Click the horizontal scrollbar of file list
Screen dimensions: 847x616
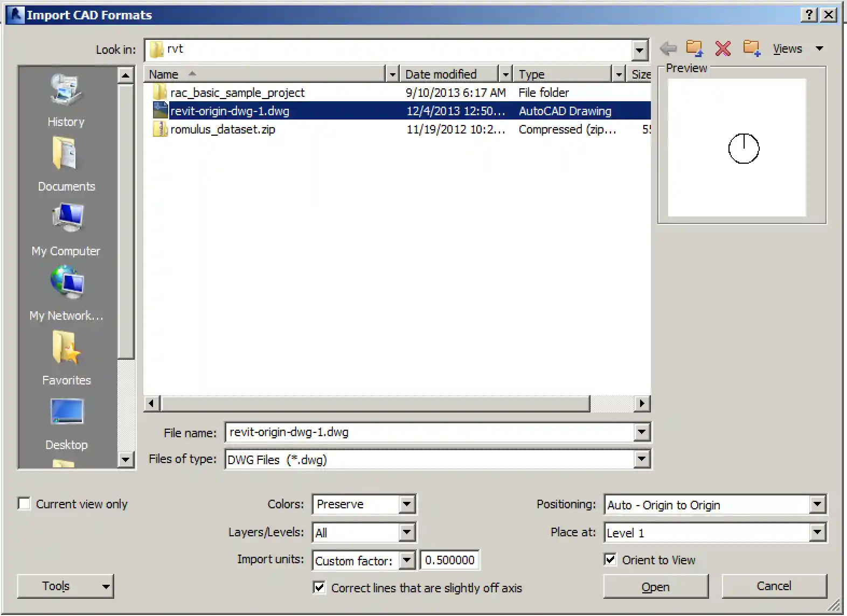click(376, 404)
